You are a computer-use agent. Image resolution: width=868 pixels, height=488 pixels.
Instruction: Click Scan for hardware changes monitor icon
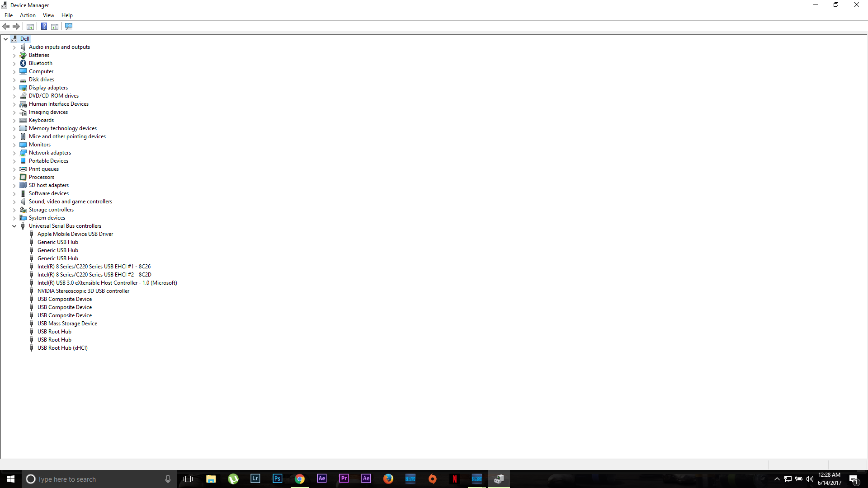(69, 27)
